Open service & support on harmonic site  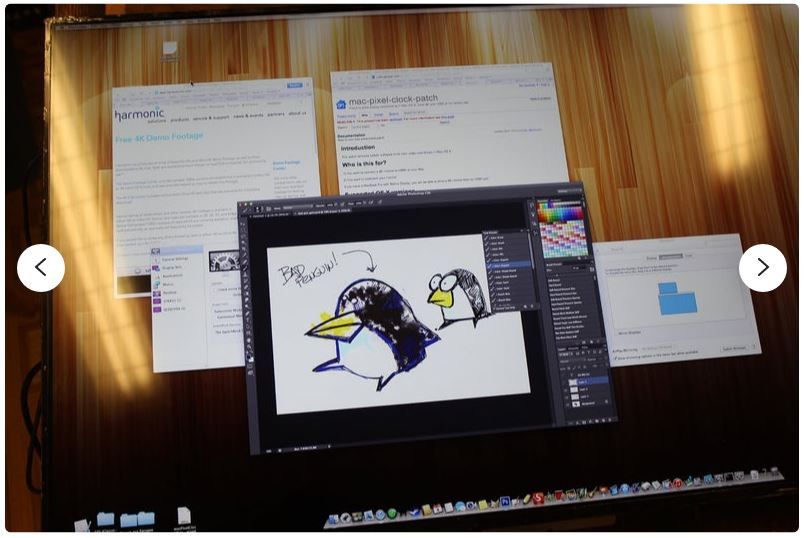pyautogui.click(x=211, y=117)
